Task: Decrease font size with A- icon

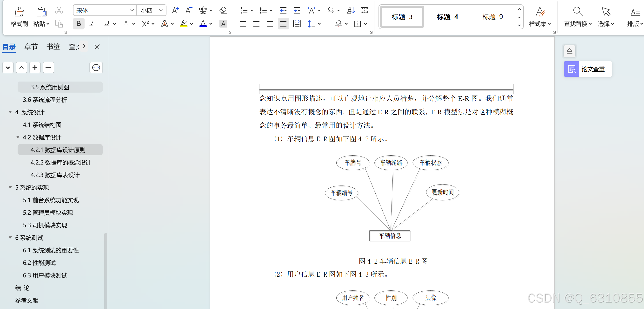Action: point(189,10)
